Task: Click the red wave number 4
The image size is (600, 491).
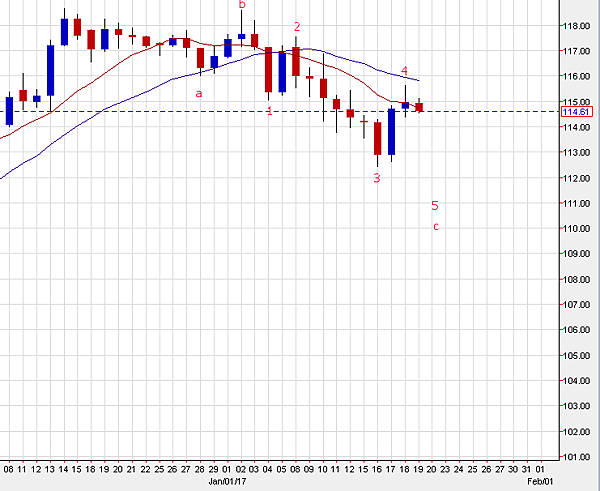Action: (404, 71)
